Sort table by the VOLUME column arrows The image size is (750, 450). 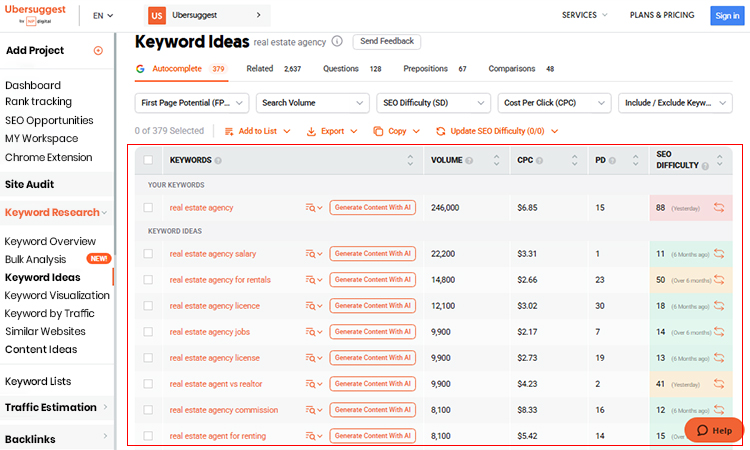click(x=496, y=160)
